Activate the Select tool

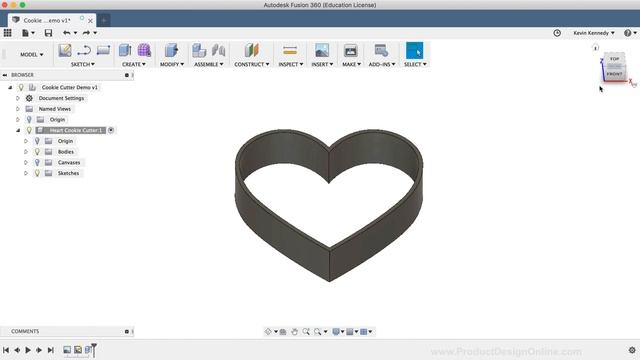click(414, 51)
